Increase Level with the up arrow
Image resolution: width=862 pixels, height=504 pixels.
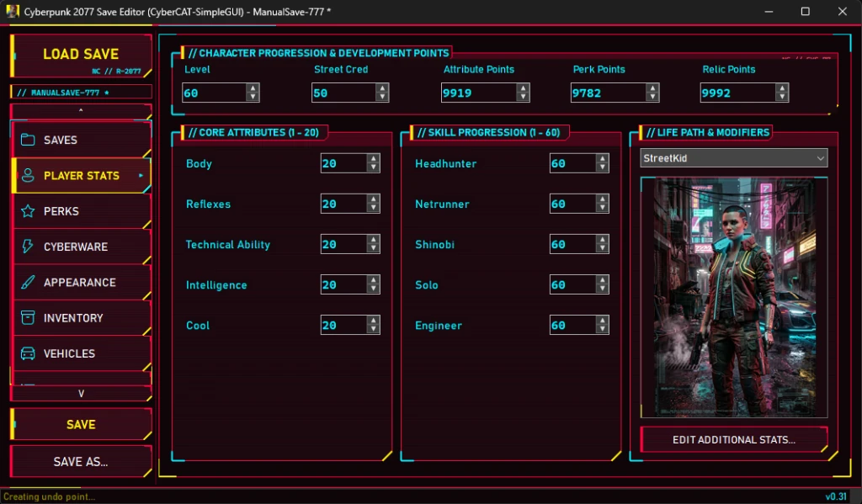point(253,88)
